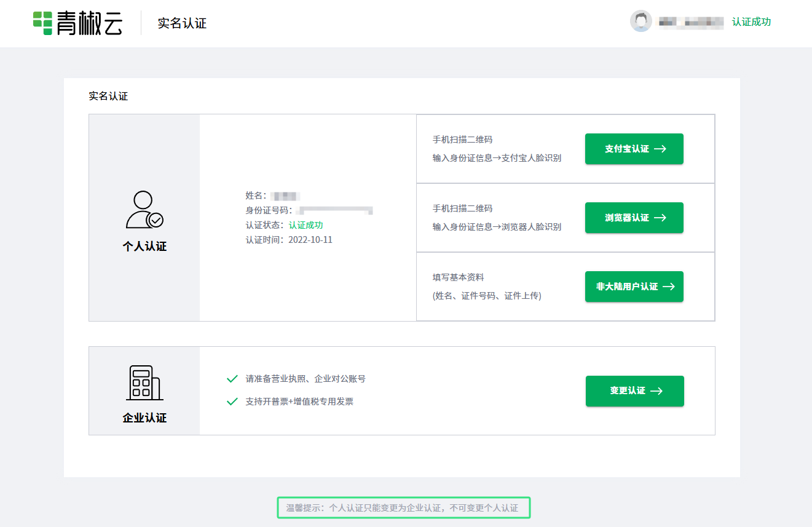Viewport: 812px width, 527px height.
Task: Click the 企业认证 building icon
Action: click(144, 383)
